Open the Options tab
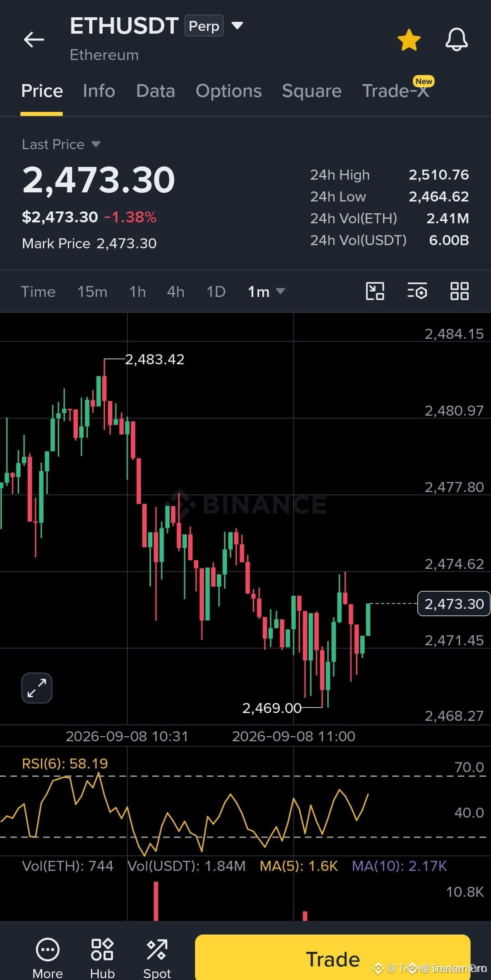This screenshot has height=980, width=491. pos(229,91)
